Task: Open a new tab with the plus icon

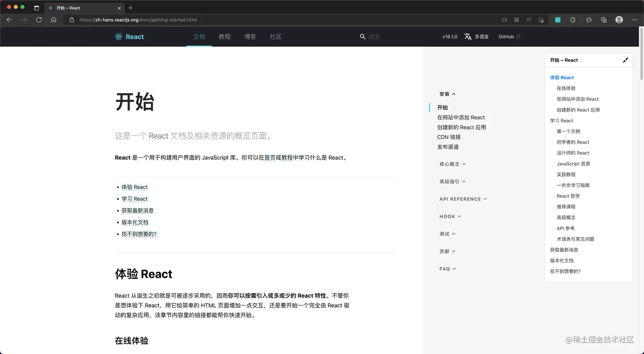Action: click(131, 8)
